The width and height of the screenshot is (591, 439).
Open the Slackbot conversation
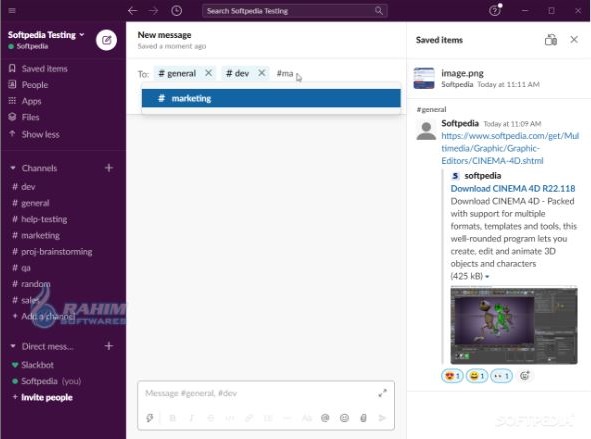pyautogui.click(x=37, y=365)
